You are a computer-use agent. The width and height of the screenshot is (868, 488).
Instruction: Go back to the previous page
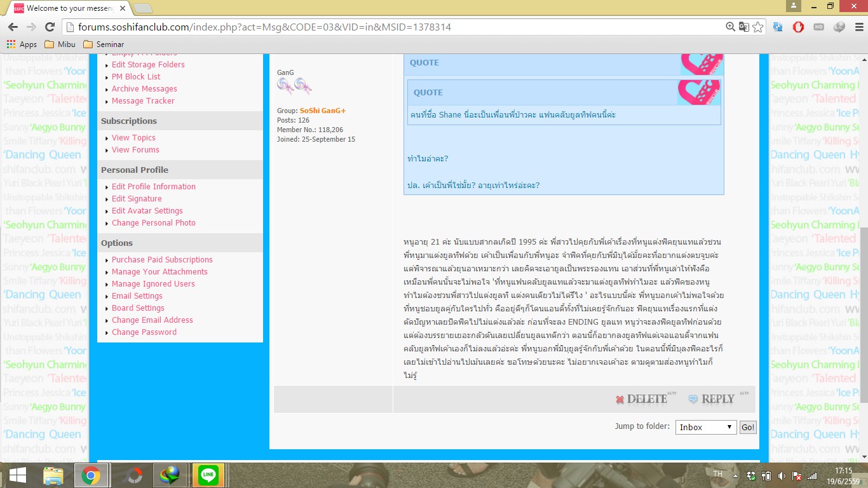[13, 27]
